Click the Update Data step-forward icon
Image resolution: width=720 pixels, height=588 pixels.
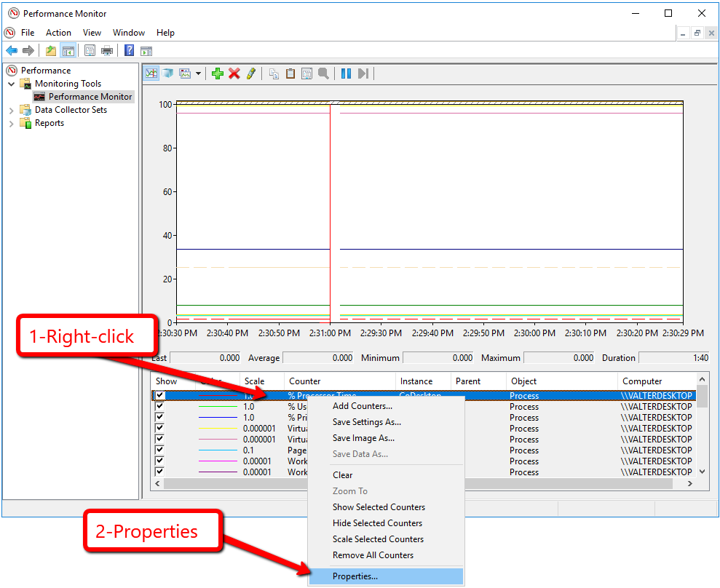pyautogui.click(x=363, y=73)
